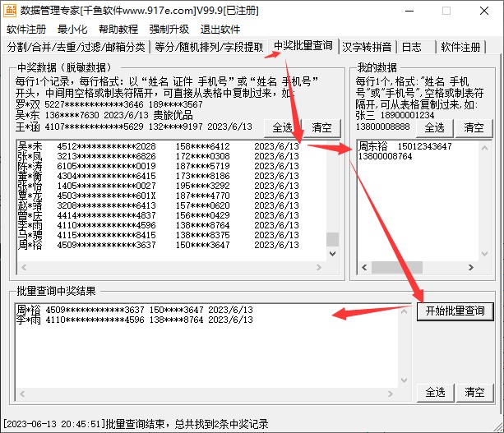Clear query results with the bottom 清空 button
The image size is (504, 433).
[474, 392]
